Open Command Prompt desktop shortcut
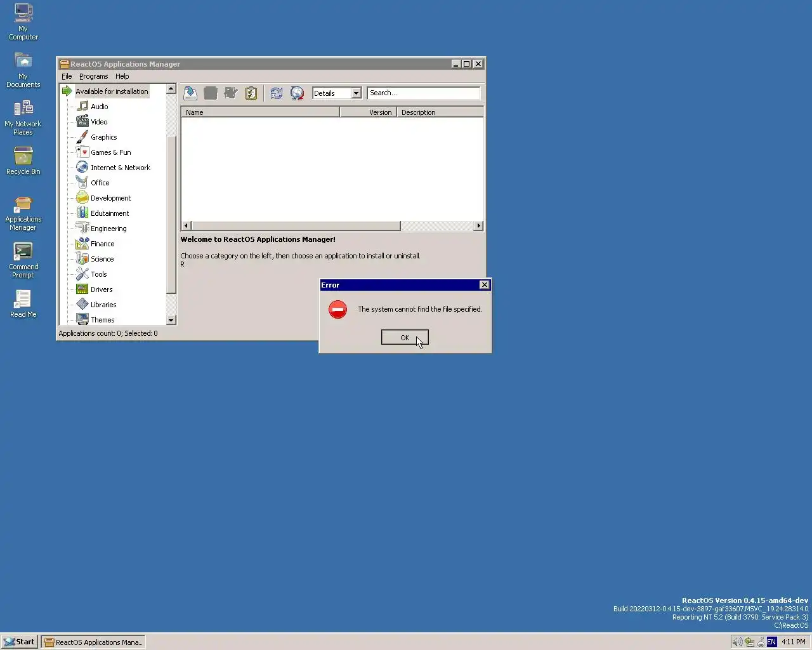Screen dimensions: 812x650 pyautogui.click(x=23, y=260)
